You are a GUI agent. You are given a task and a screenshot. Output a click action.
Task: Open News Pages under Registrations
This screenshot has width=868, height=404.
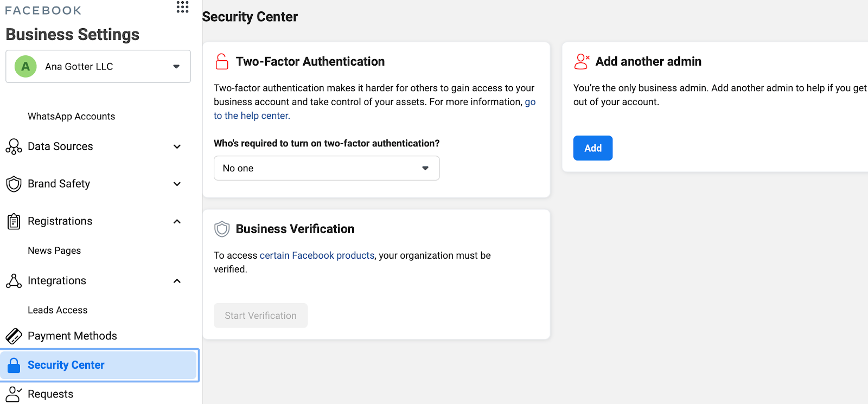coord(54,251)
